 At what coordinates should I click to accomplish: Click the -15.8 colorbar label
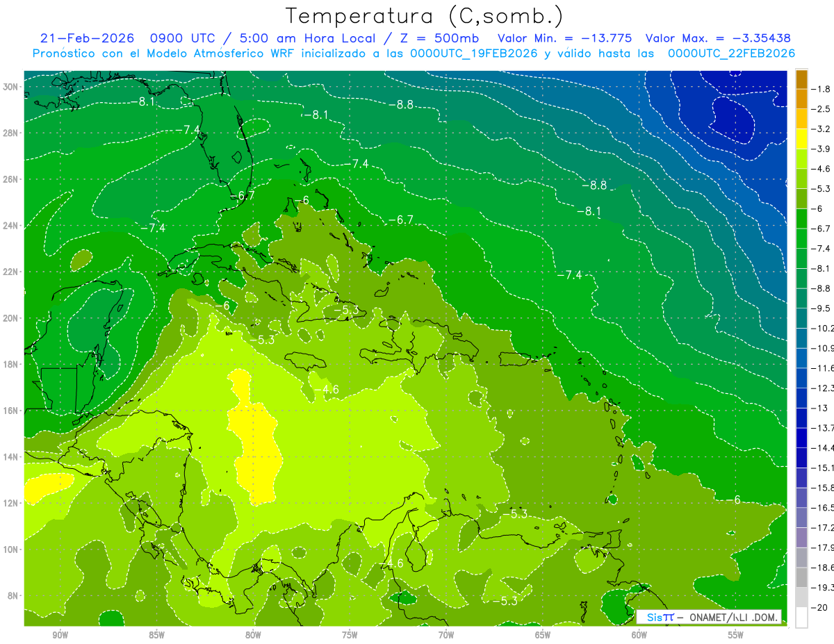pyautogui.click(x=822, y=488)
